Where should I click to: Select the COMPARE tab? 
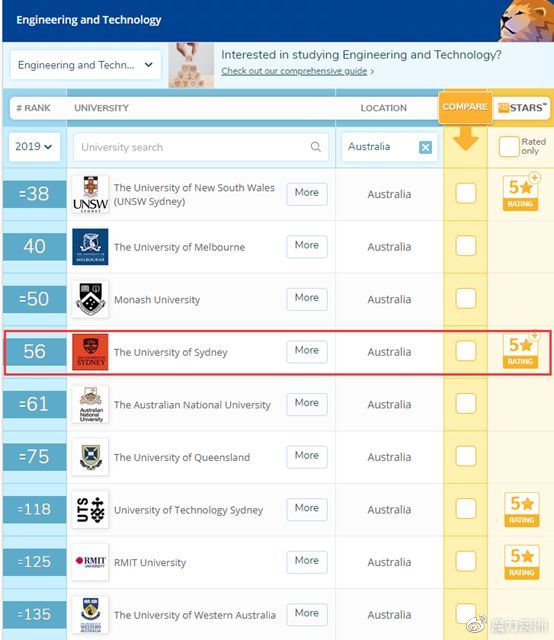[465, 107]
